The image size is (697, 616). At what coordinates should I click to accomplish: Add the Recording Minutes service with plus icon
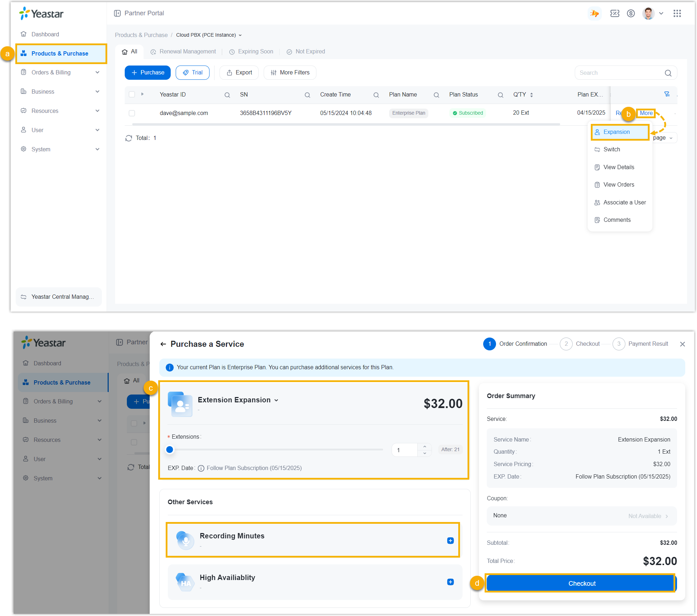pyautogui.click(x=450, y=541)
